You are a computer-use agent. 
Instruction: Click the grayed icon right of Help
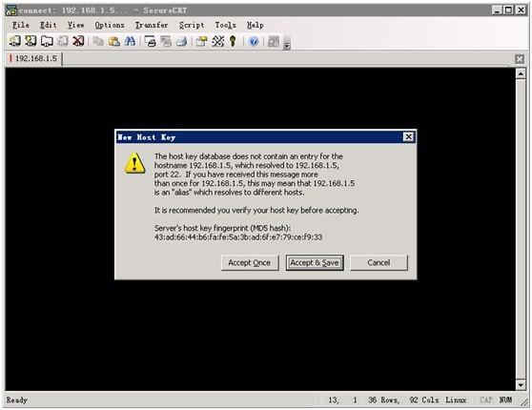click(274, 41)
